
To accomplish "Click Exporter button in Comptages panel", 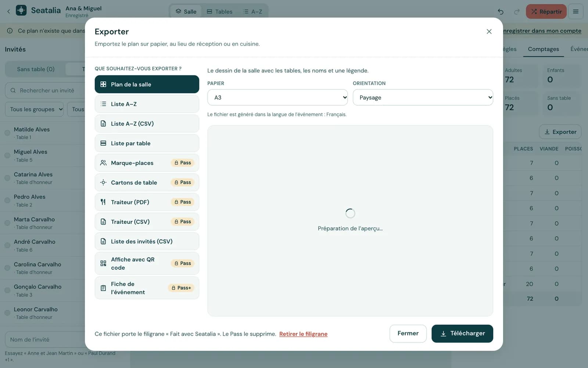I will pyautogui.click(x=560, y=132).
